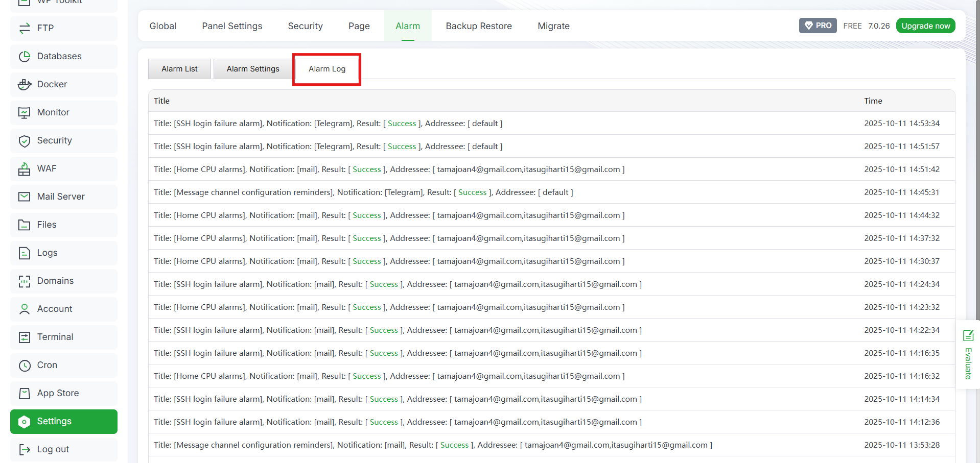Screen dimensions: 980x463
Task: Open the Backup Restore tab
Action: pos(479,26)
